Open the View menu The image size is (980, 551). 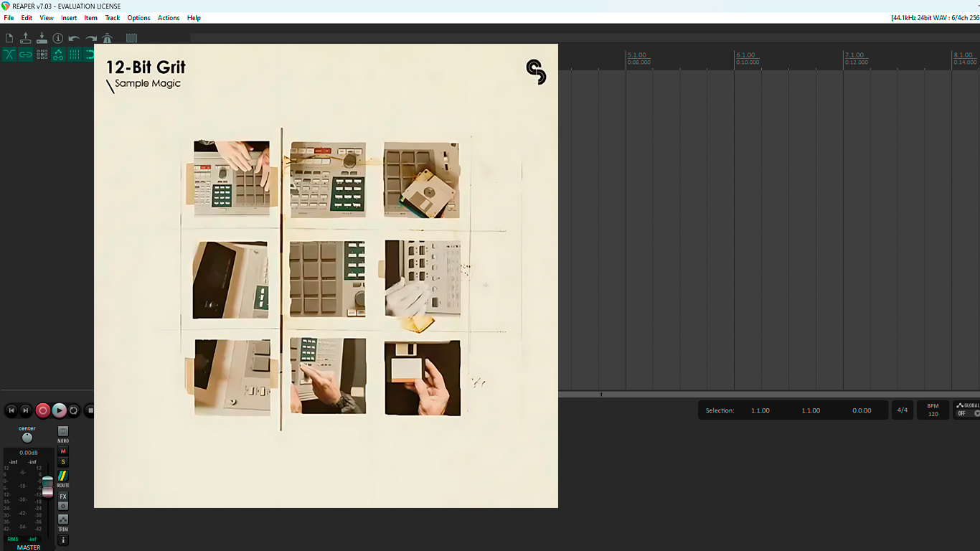tap(47, 18)
